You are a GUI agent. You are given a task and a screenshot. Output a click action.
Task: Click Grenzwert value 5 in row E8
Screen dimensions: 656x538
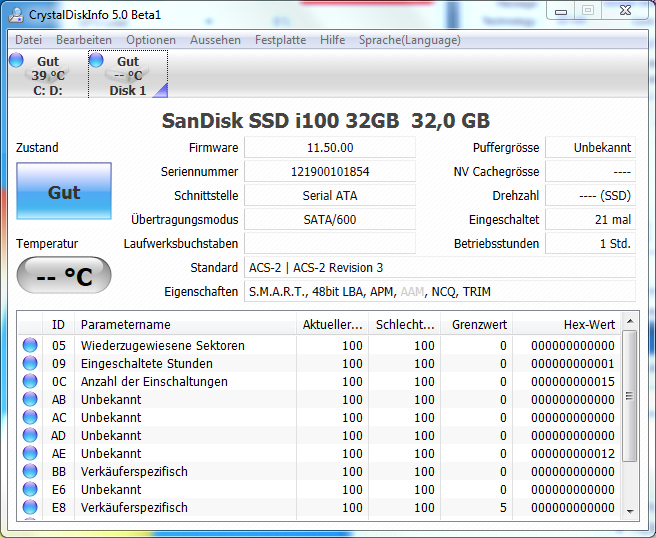pyautogui.click(x=503, y=507)
